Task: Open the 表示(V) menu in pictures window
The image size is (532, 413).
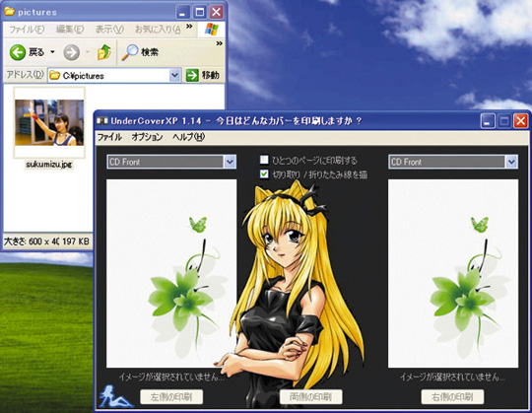Action: point(109,30)
